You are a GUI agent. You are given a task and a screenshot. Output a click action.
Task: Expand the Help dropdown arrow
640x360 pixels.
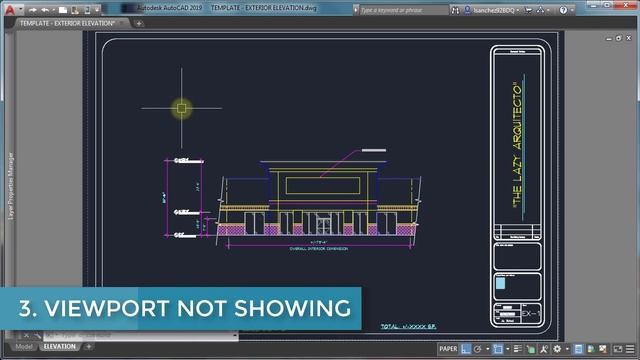point(571,10)
